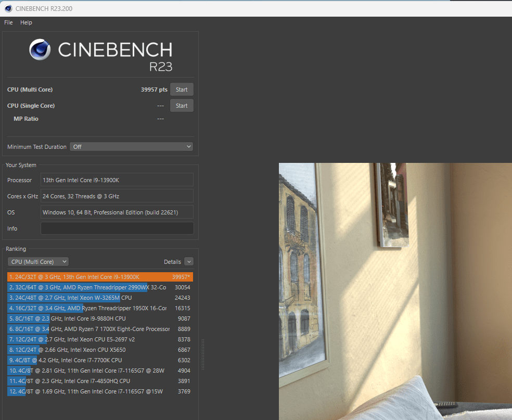
Task: Select ranking row Threadripper 2990WX
Action: (100, 287)
